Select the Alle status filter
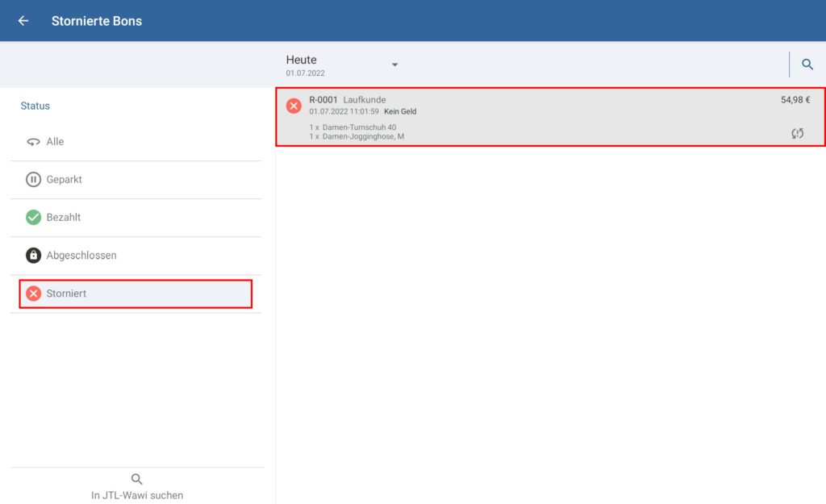Viewport: 826px width, 504px height. click(x=55, y=142)
